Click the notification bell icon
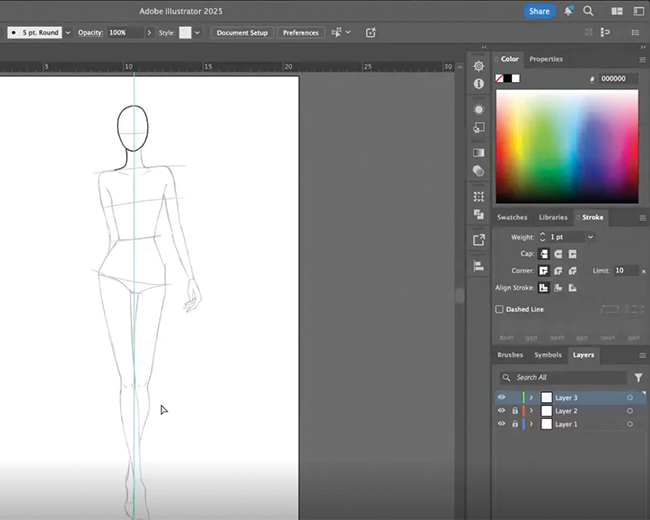This screenshot has height=520, width=650. coord(569,11)
